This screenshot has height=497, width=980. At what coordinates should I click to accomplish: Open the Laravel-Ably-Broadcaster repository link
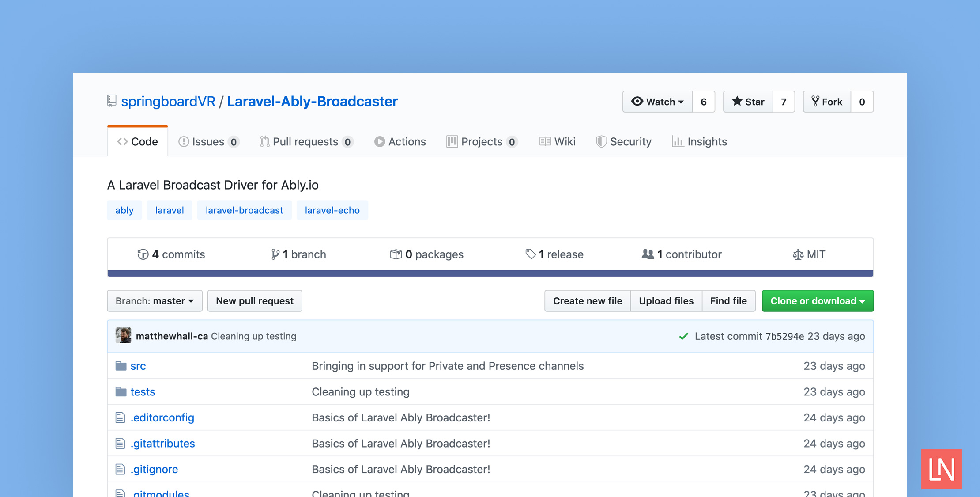(x=313, y=101)
